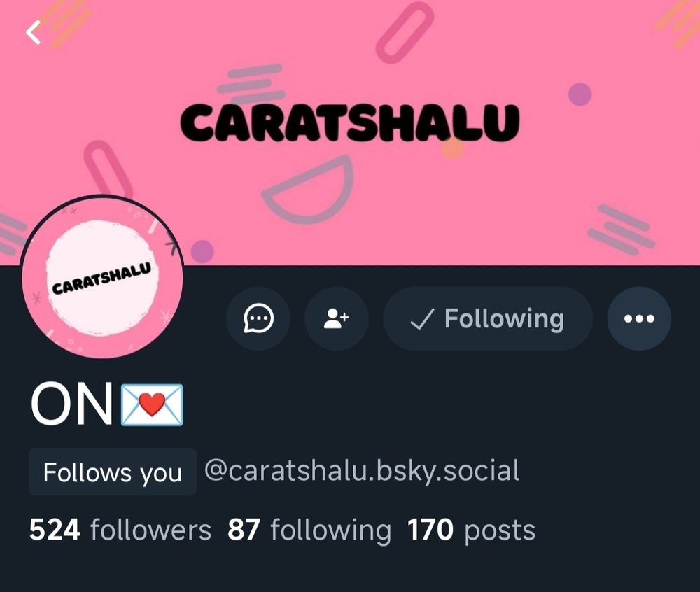The height and width of the screenshot is (592, 700).
Task: Click the checkmark inside the Following button
Action: tap(422, 319)
